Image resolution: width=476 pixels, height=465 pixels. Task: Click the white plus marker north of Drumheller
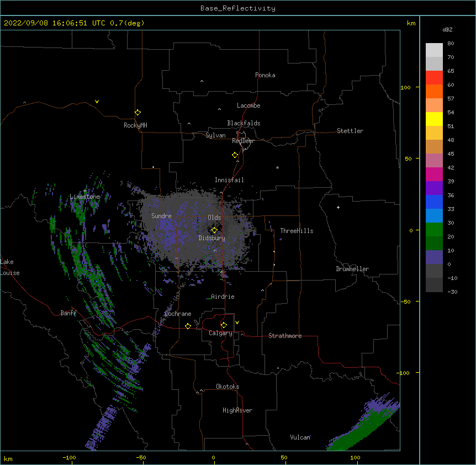coord(338,207)
